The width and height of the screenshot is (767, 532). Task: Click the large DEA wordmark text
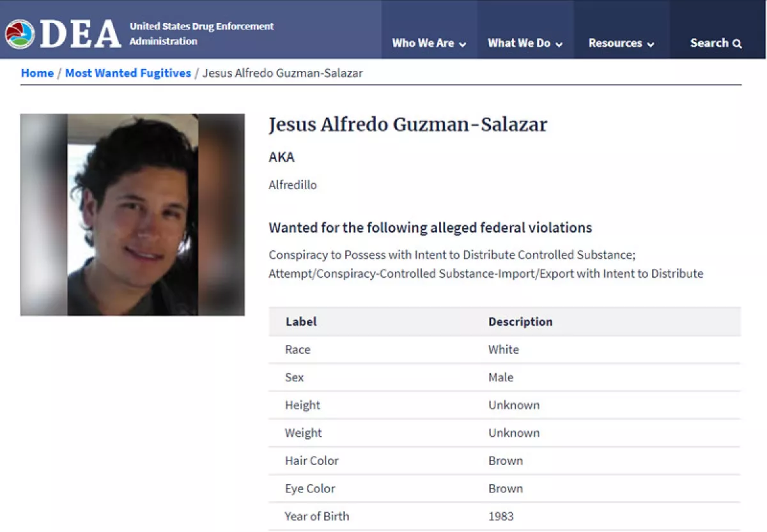pos(81,34)
